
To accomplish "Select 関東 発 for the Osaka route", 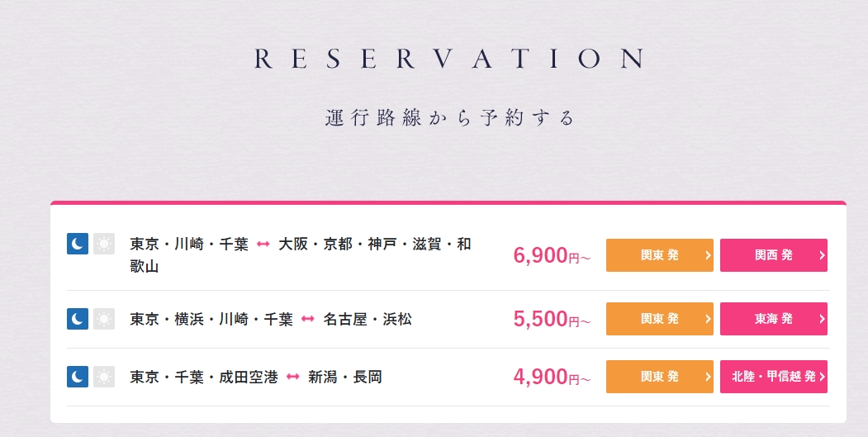I will coord(659,255).
